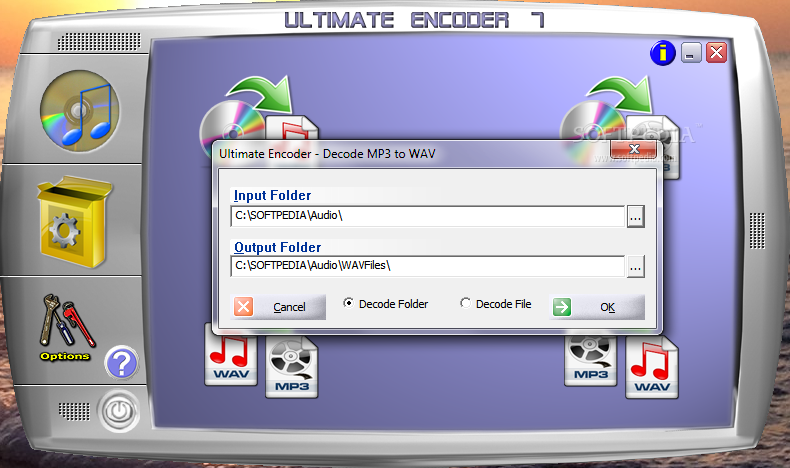Click the yellow box with gear icon

pyautogui.click(x=75, y=222)
